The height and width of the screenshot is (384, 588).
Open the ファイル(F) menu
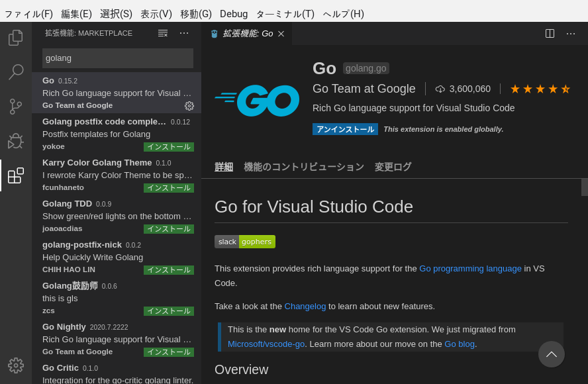click(x=28, y=14)
